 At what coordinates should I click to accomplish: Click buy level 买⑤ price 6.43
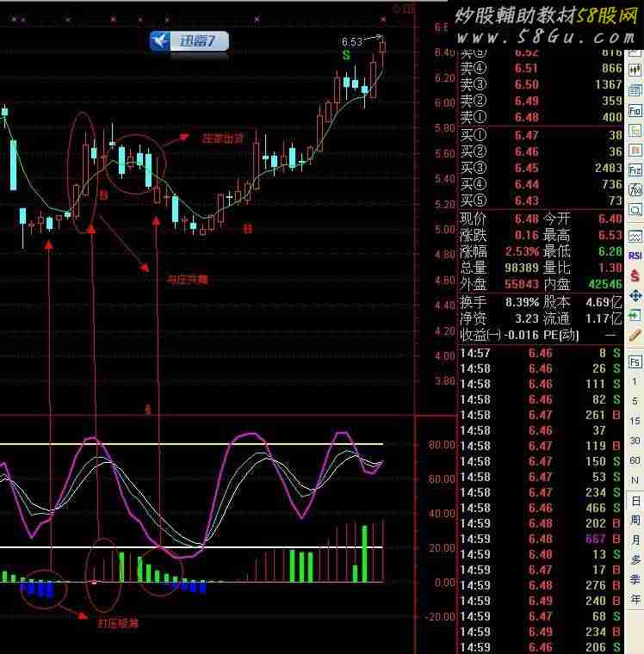tap(526, 201)
